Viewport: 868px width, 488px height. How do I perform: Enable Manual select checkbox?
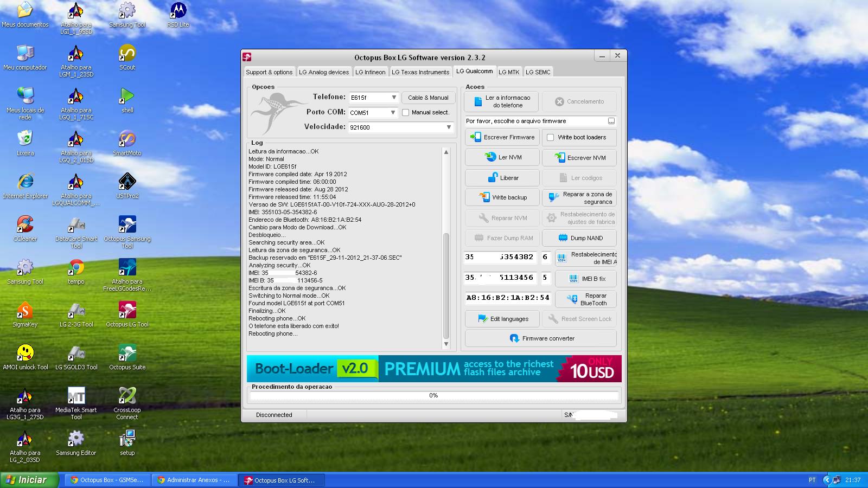point(405,113)
